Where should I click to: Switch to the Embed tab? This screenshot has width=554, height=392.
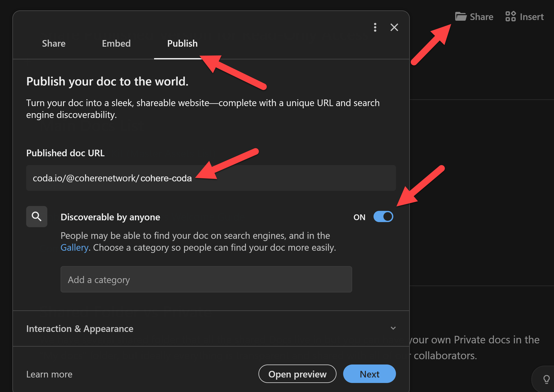116,43
